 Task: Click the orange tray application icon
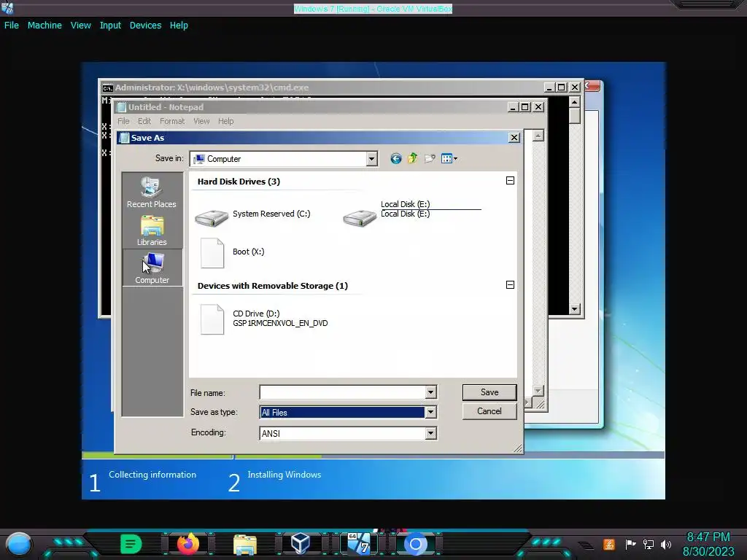click(x=609, y=544)
